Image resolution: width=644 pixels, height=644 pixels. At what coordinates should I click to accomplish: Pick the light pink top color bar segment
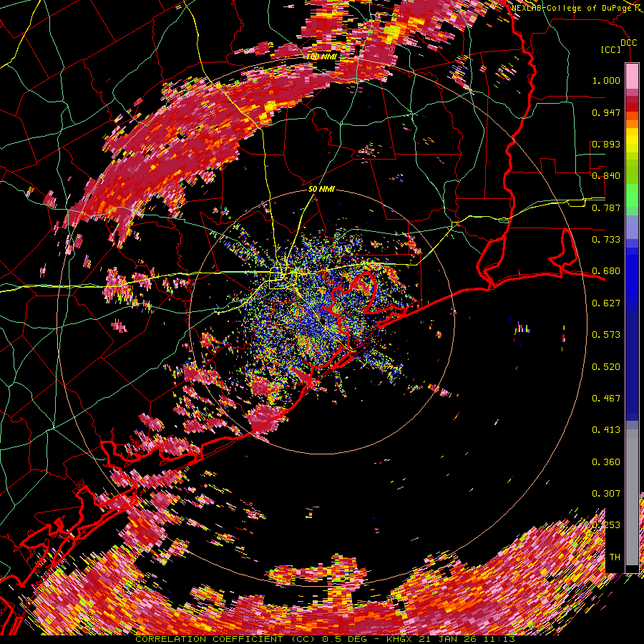632,77
